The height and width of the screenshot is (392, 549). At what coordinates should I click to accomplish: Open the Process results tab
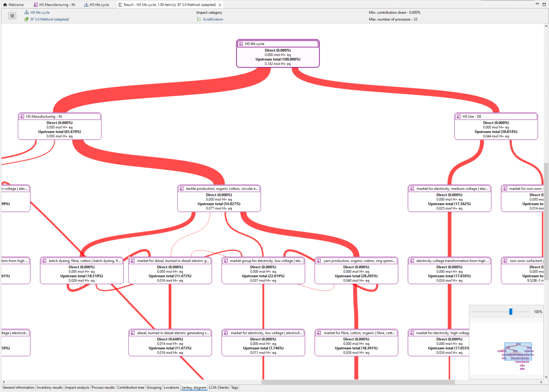tap(103, 388)
